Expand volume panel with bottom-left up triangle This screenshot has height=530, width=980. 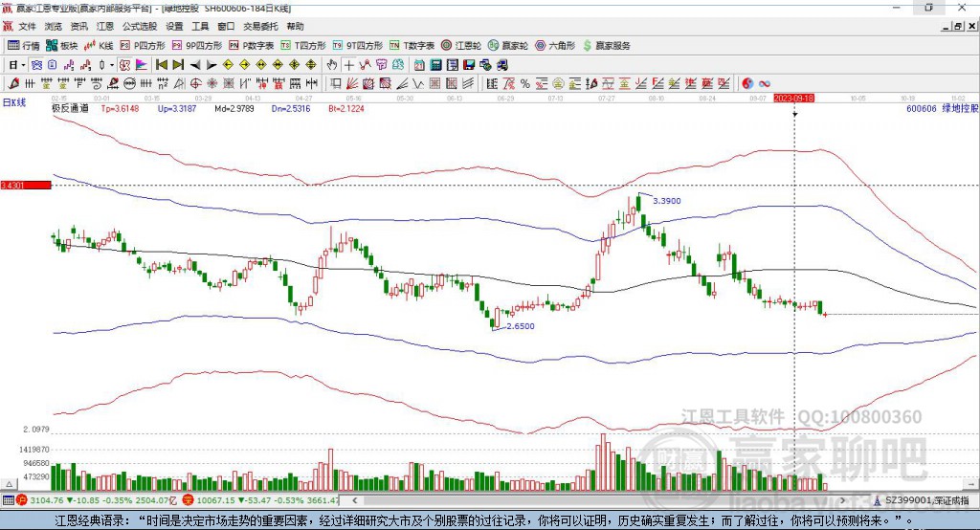9,484
